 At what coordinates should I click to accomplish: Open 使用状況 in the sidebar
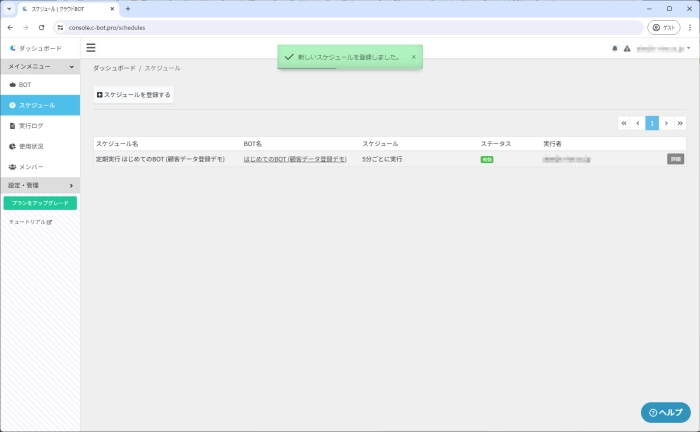coord(31,146)
